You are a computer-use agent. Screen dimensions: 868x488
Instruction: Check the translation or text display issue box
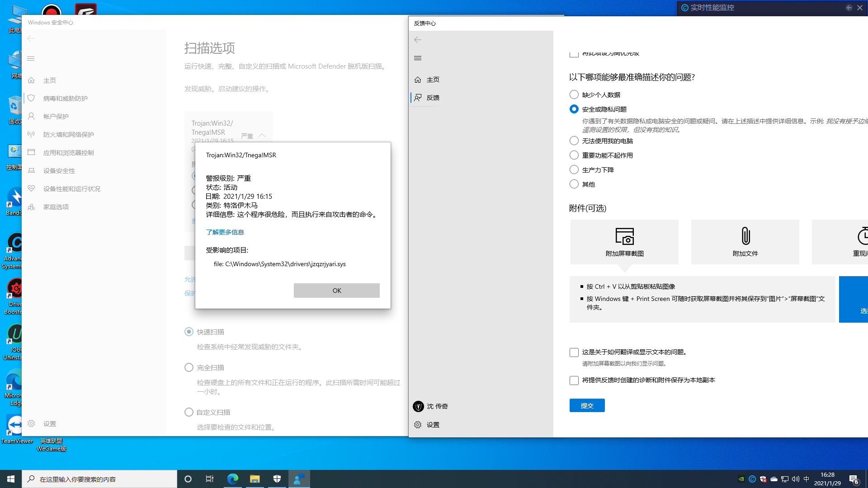point(574,352)
